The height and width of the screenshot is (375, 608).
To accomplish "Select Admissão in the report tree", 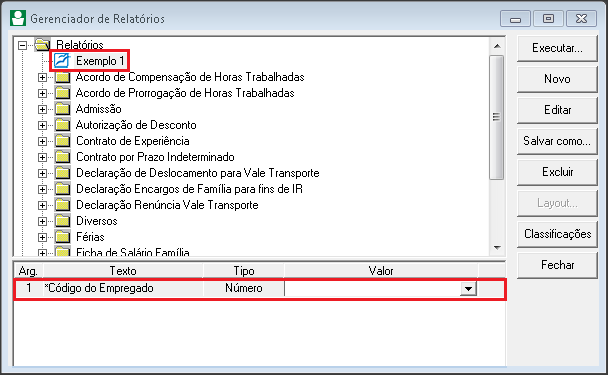I will pyautogui.click(x=98, y=109).
